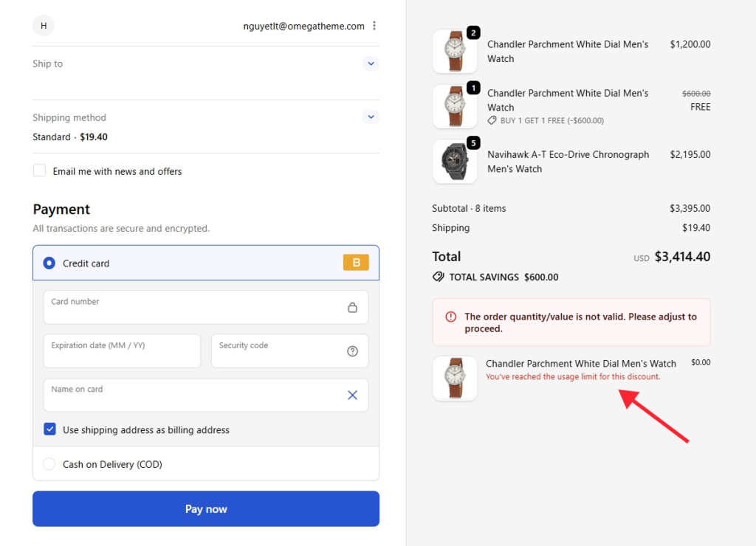Click the "H" store logo
Viewport: 756px width, 546px height.
tap(43, 24)
